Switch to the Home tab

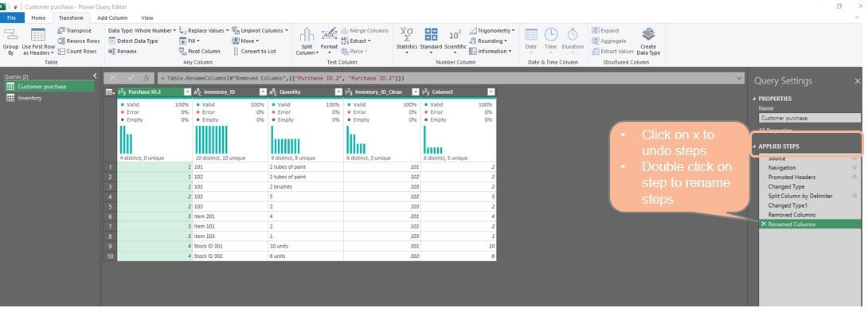(x=38, y=18)
